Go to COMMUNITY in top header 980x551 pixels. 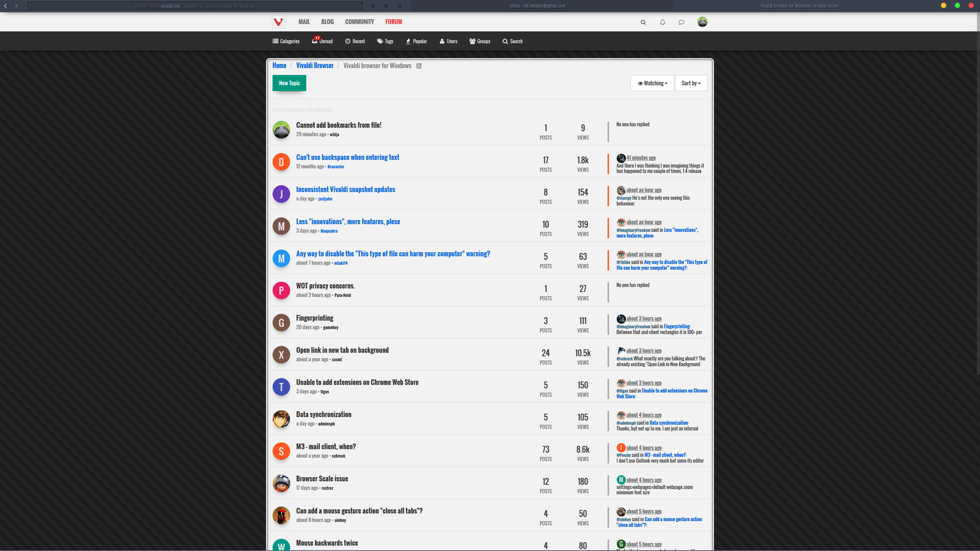(x=359, y=22)
